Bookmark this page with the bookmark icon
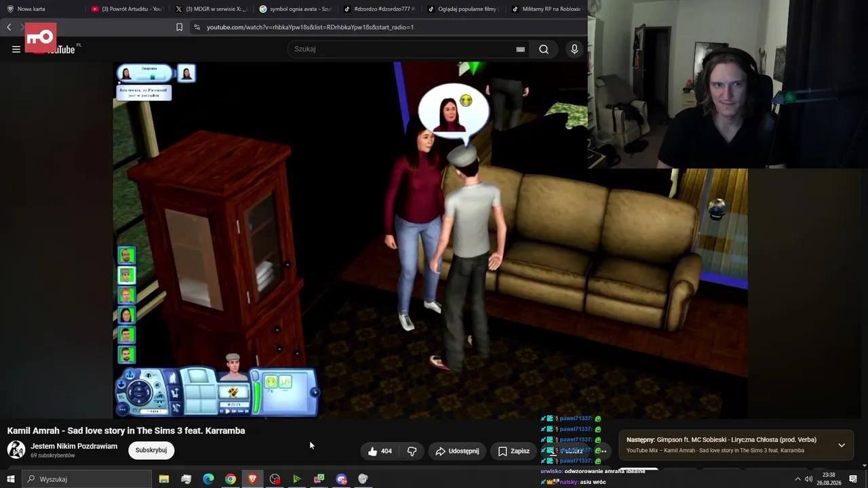 179,27
